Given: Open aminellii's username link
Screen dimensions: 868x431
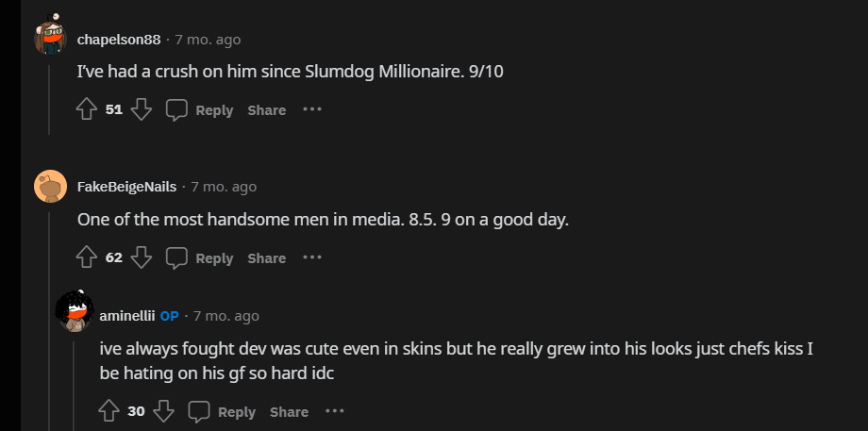Looking at the screenshot, I should [126, 316].
